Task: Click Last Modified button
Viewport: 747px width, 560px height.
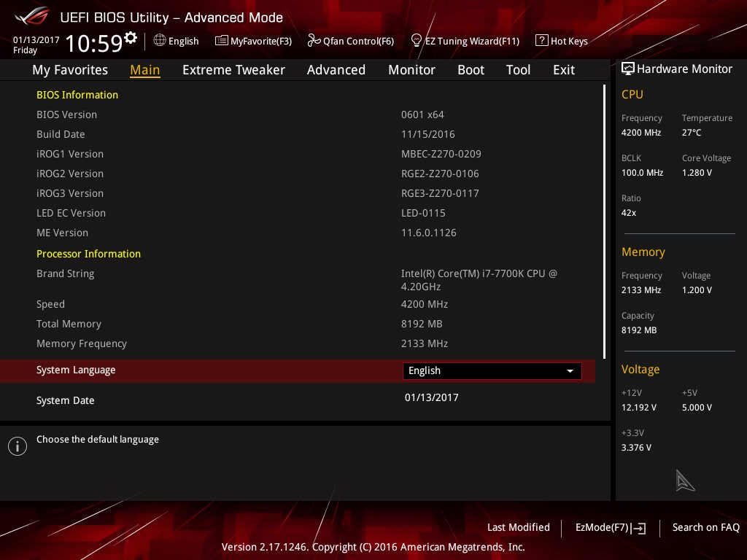Action: (x=519, y=528)
